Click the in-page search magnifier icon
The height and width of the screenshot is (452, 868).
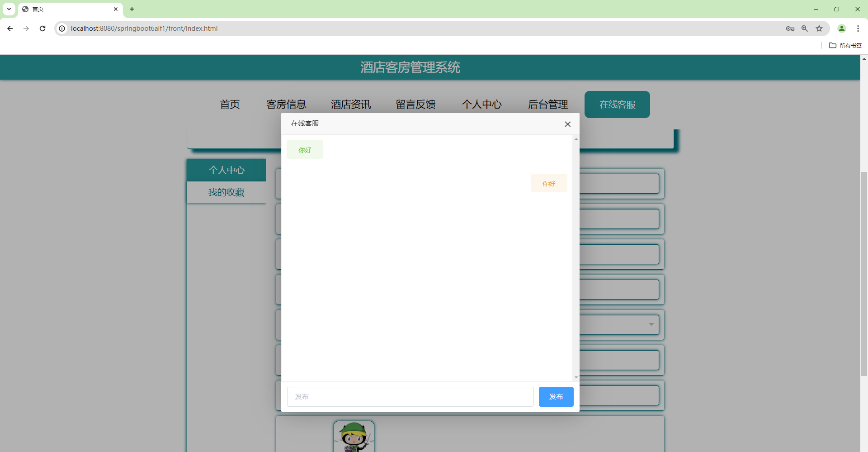[x=805, y=29]
